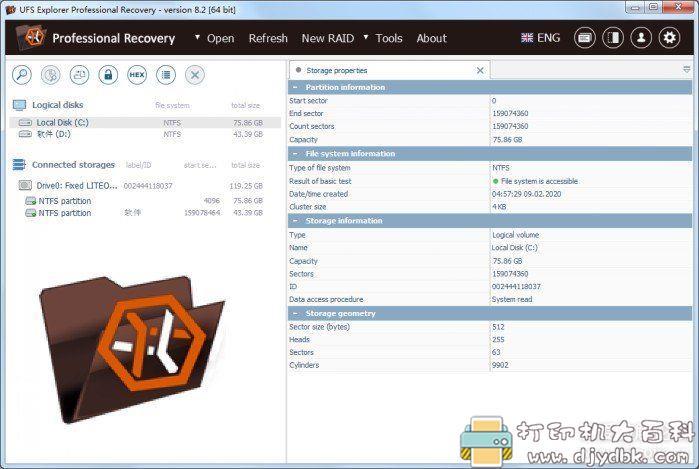This screenshot has height=469, width=699.
Task: Click the Count sectors row label
Action: pos(312,126)
